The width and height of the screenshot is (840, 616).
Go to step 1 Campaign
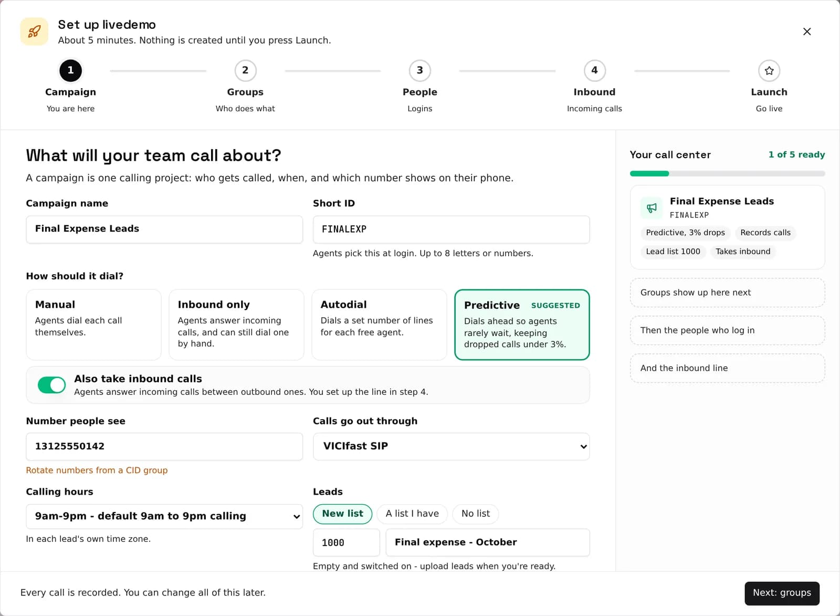(70, 70)
